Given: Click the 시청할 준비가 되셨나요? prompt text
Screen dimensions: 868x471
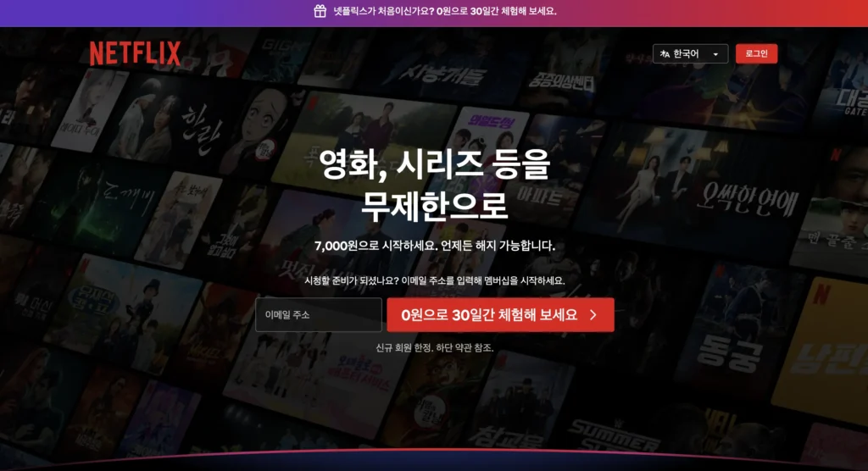Looking at the screenshot, I should tap(435, 280).
